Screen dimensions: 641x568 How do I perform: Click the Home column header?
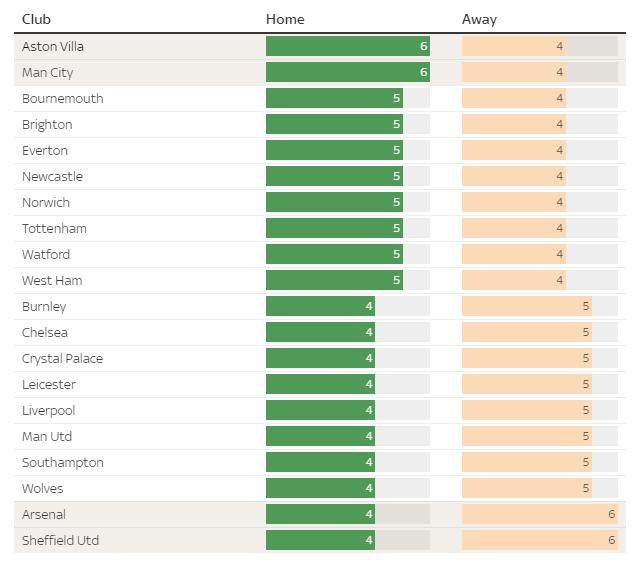pyautogui.click(x=285, y=19)
